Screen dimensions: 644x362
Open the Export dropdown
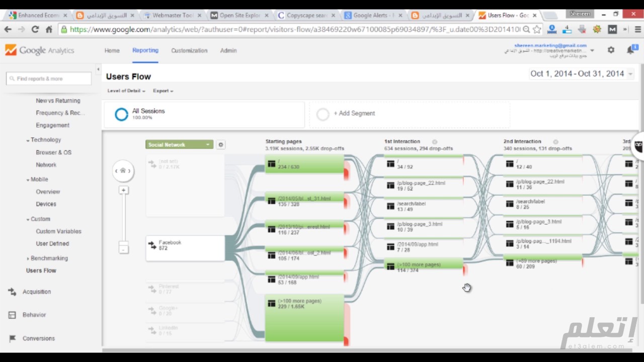(x=163, y=91)
